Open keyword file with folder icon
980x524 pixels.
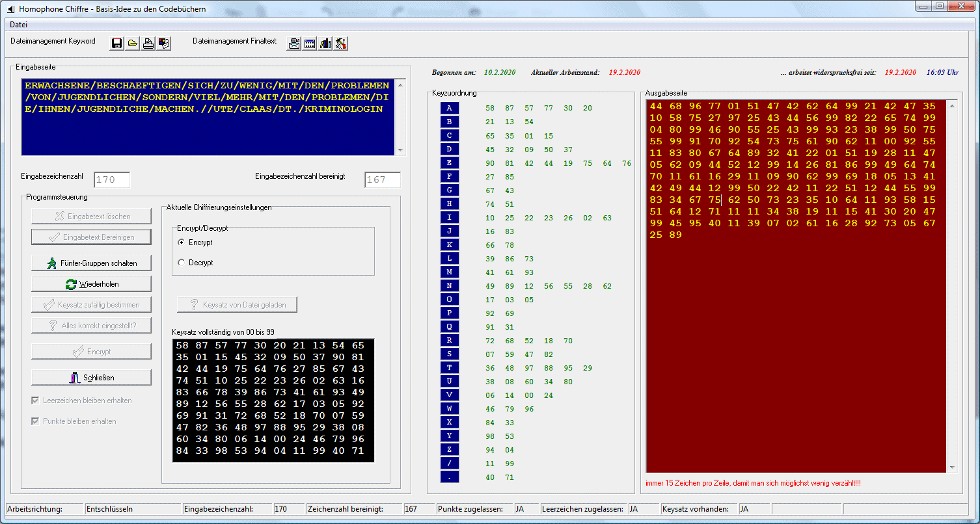(132, 44)
